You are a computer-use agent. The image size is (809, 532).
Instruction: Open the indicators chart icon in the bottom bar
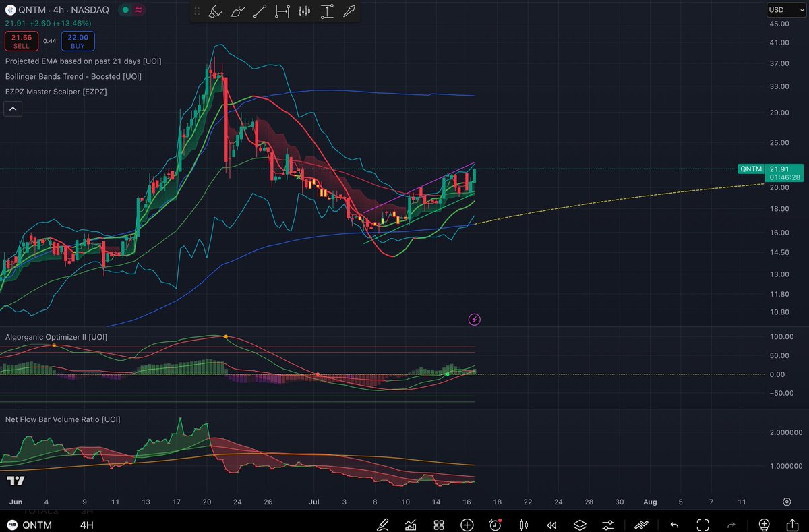(410, 525)
